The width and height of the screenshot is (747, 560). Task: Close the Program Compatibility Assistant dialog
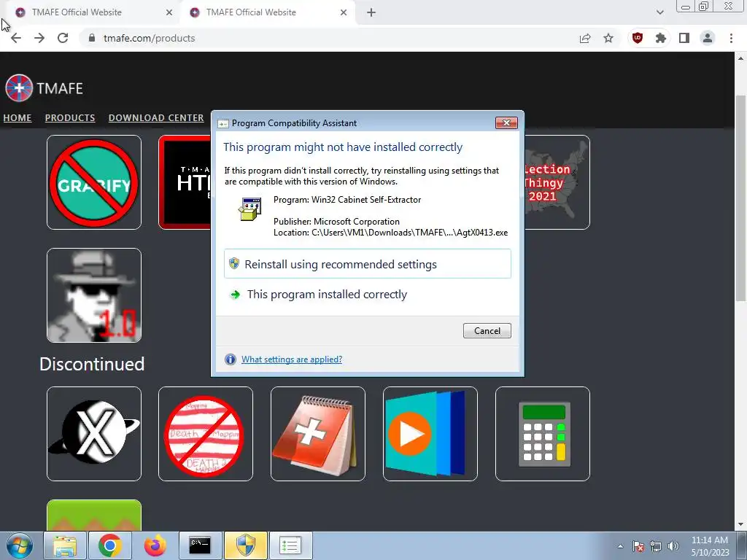click(506, 122)
